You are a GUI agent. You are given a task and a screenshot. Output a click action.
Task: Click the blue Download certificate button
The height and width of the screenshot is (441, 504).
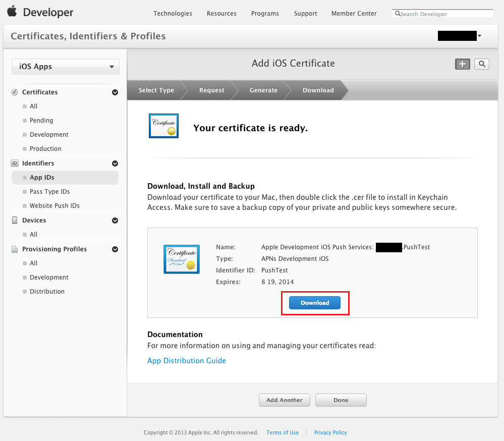tap(315, 303)
